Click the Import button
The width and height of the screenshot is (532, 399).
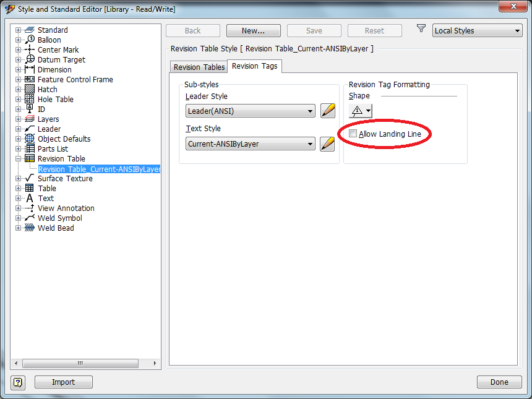coord(63,382)
